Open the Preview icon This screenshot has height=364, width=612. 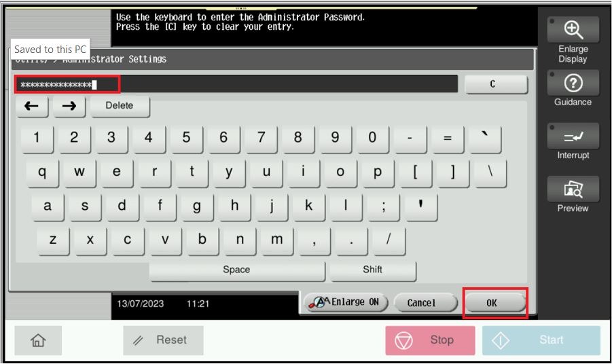pos(573,189)
